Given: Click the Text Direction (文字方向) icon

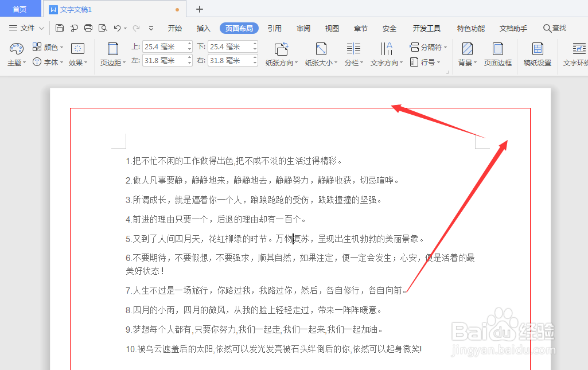Looking at the screenshot, I should click(x=386, y=49).
